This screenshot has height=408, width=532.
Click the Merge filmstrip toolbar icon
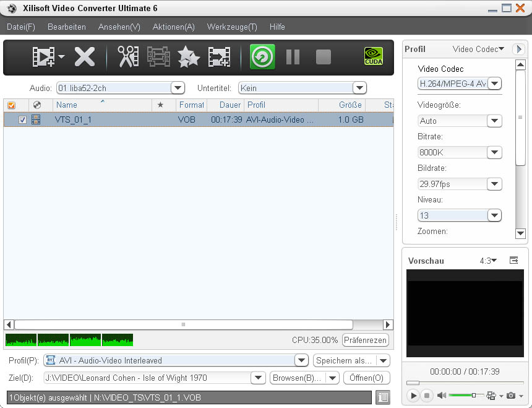pos(158,57)
